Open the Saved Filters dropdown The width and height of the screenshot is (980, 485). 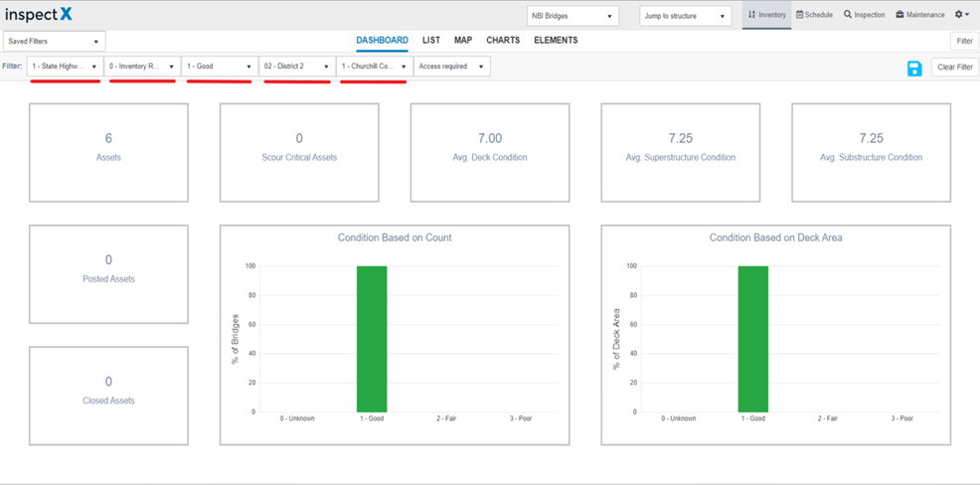coord(55,42)
